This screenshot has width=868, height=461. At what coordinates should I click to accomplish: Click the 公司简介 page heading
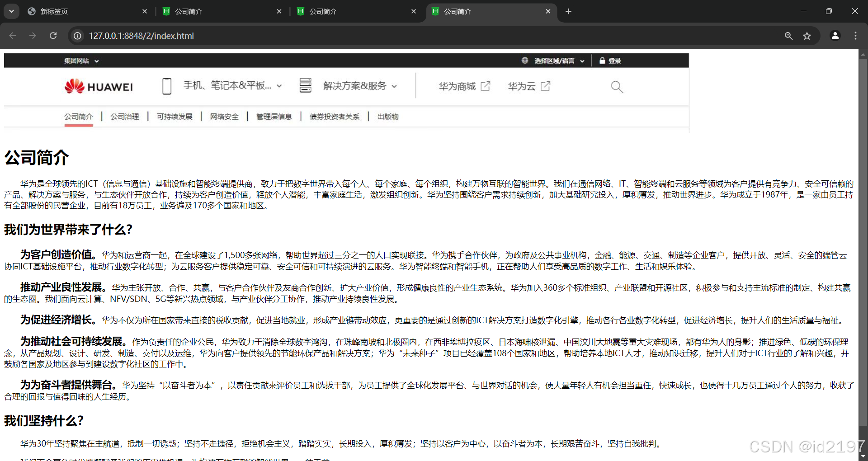[x=37, y=158]
